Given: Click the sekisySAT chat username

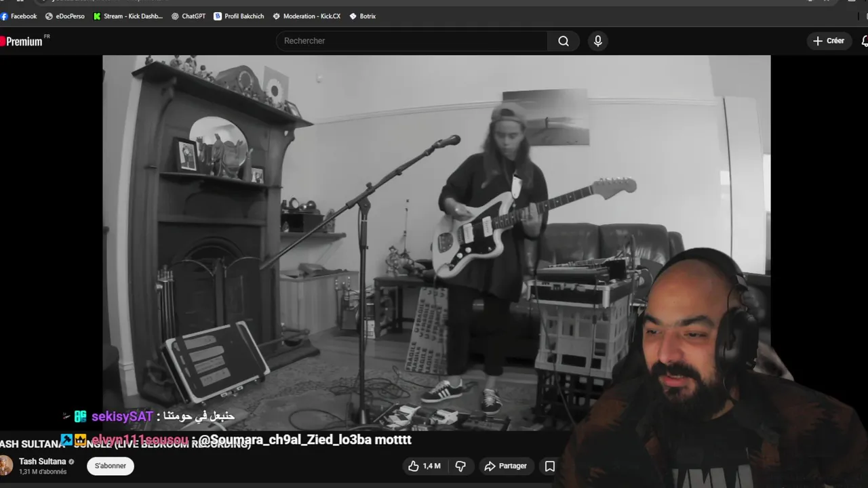Looking at the screenshot, I should point(122,416).
